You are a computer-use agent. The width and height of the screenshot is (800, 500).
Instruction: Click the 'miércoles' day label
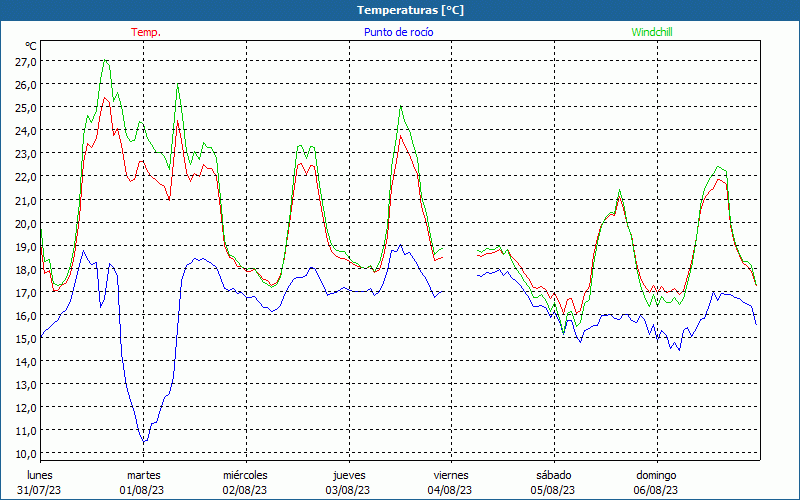tap(245, 475)
